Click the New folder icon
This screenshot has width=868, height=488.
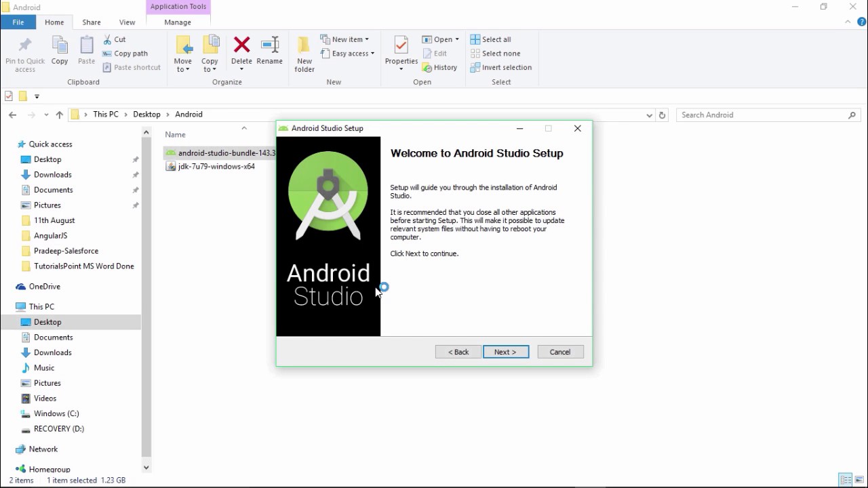tap(304, 45)
